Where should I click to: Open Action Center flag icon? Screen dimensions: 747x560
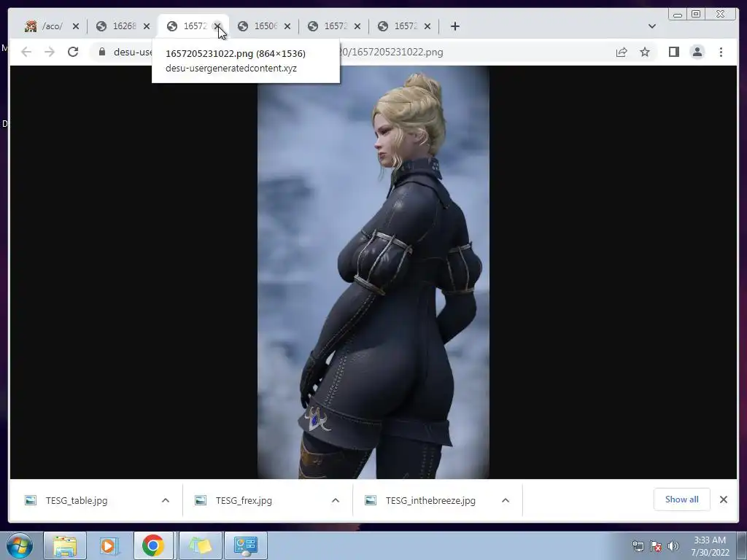pos(656,546)
